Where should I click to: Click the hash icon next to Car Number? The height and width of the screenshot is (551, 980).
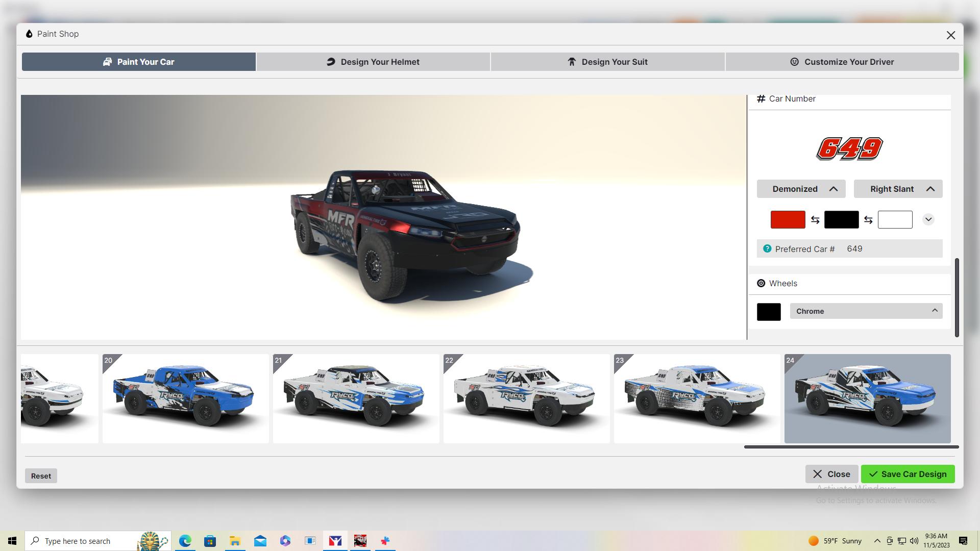coord(761,98)
